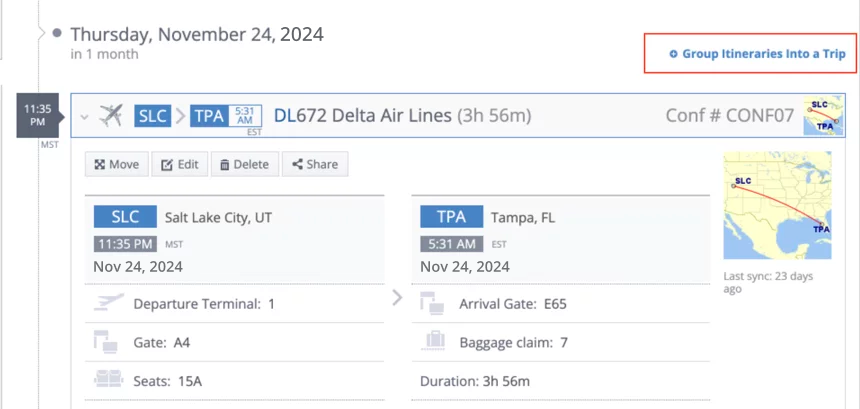The height and width of the screenshot is (409, 860).
Task: Click the Move button
Action: click(x=116, y=164)
